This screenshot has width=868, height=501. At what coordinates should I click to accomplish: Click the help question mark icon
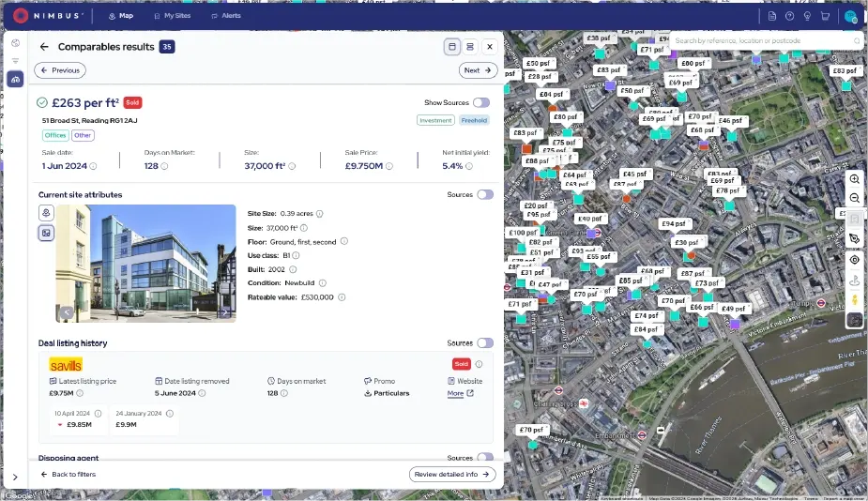[x=789, y=16]
